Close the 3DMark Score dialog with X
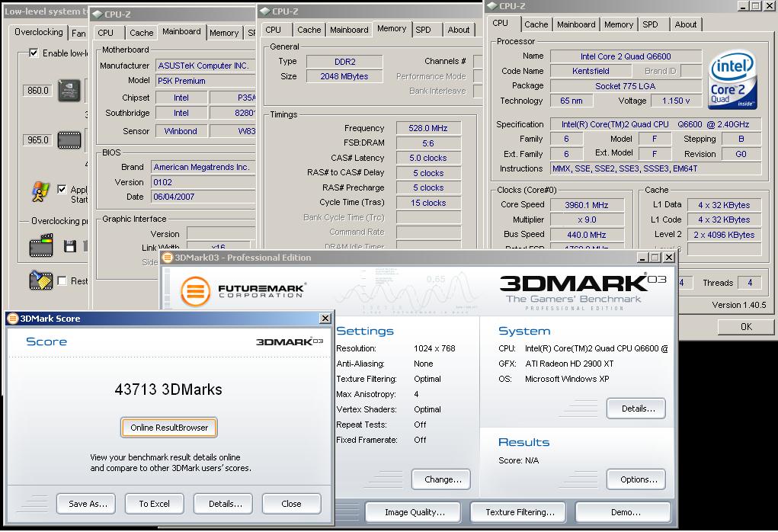Image resolution: width=778 pixels, height=532 pixels. tap(325, 318)
